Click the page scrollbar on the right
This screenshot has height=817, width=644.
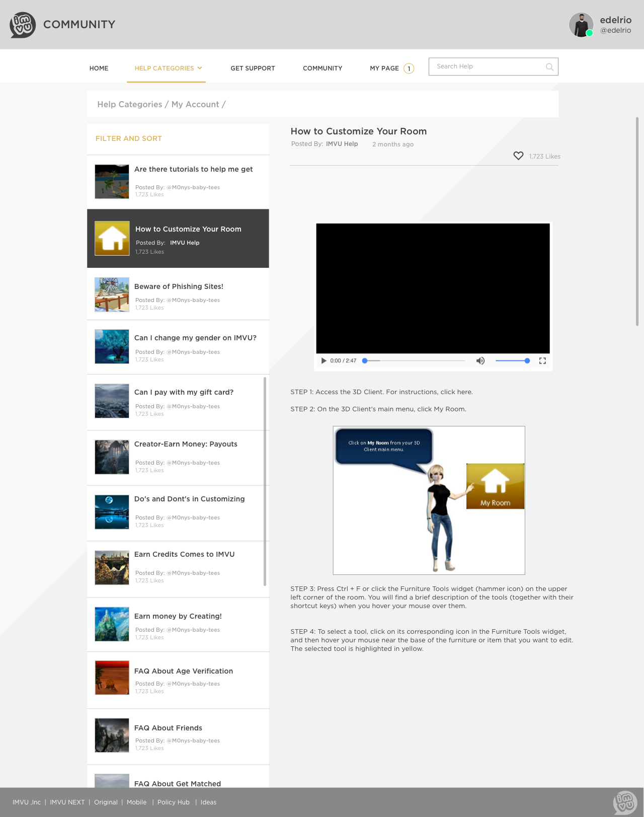637,221
